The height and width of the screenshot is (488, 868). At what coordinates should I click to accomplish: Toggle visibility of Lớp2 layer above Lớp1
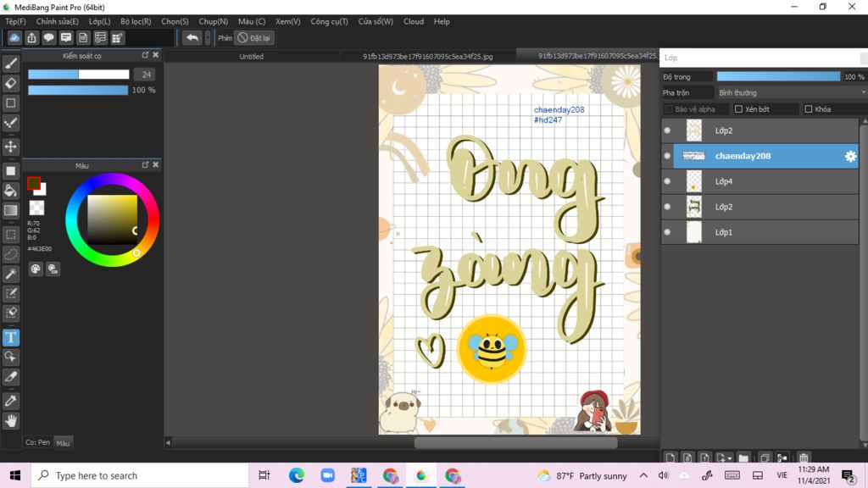(x=667, y=207)
